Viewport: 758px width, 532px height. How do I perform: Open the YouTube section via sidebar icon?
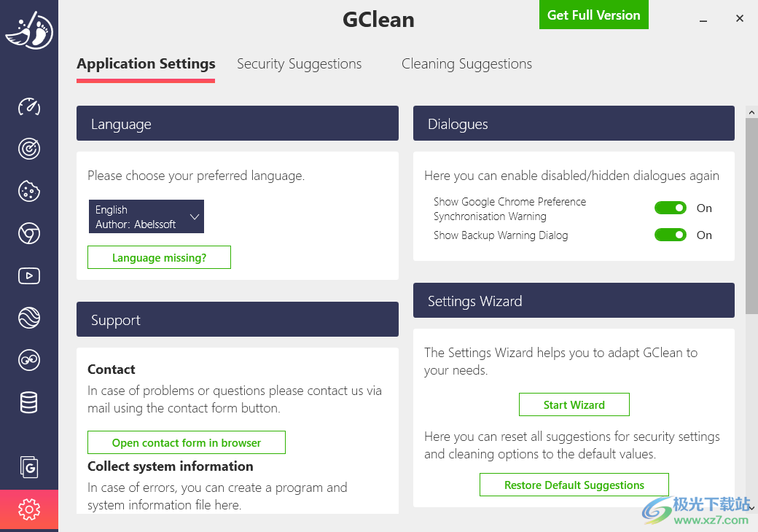(29, 275)
